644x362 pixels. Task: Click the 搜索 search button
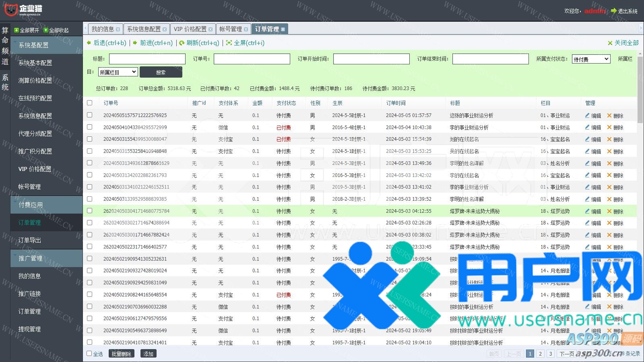(x=161, y=72)
